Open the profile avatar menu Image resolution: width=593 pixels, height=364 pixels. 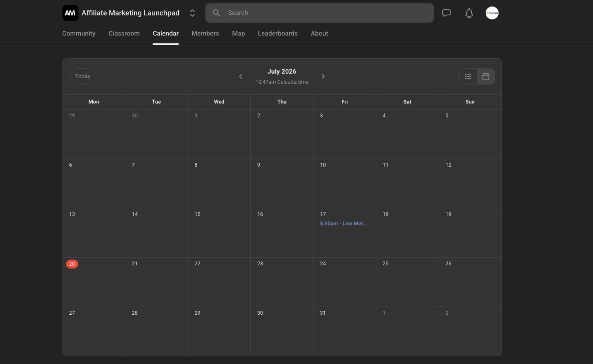(492, 13)
